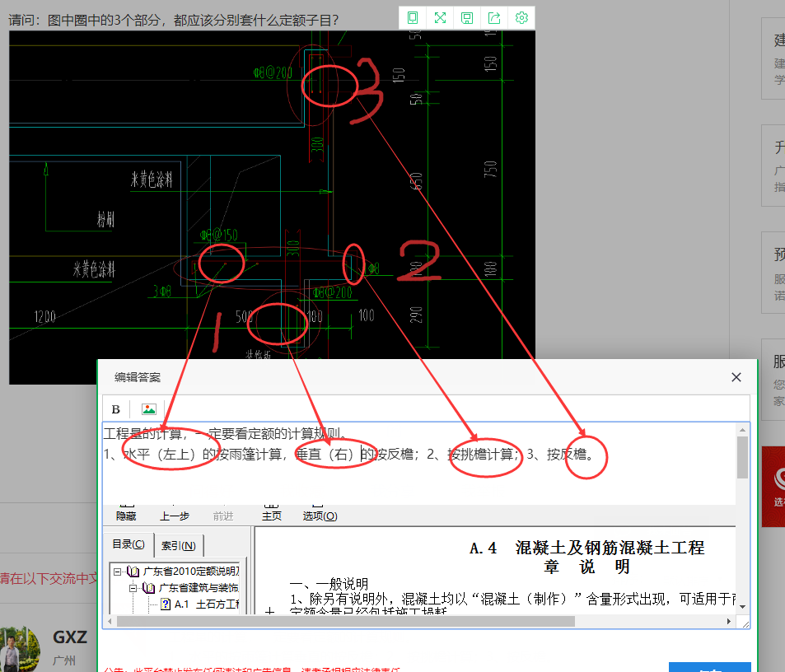Click the fullscreen expand arrows icon
Image resolution: width=785 pixels, height=672 pixels.
pos(440,18)
